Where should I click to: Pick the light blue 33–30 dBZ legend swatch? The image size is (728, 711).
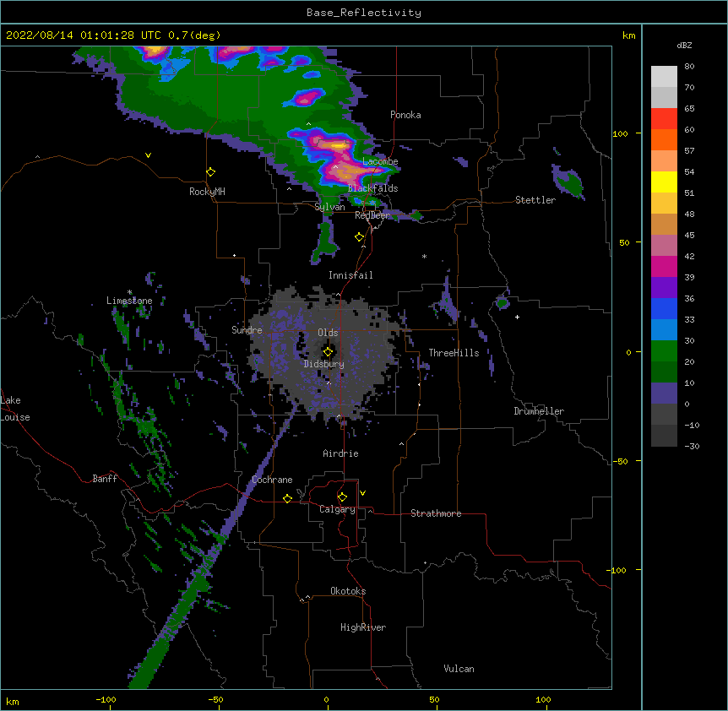pyautogui.click(x=664, y=329)
